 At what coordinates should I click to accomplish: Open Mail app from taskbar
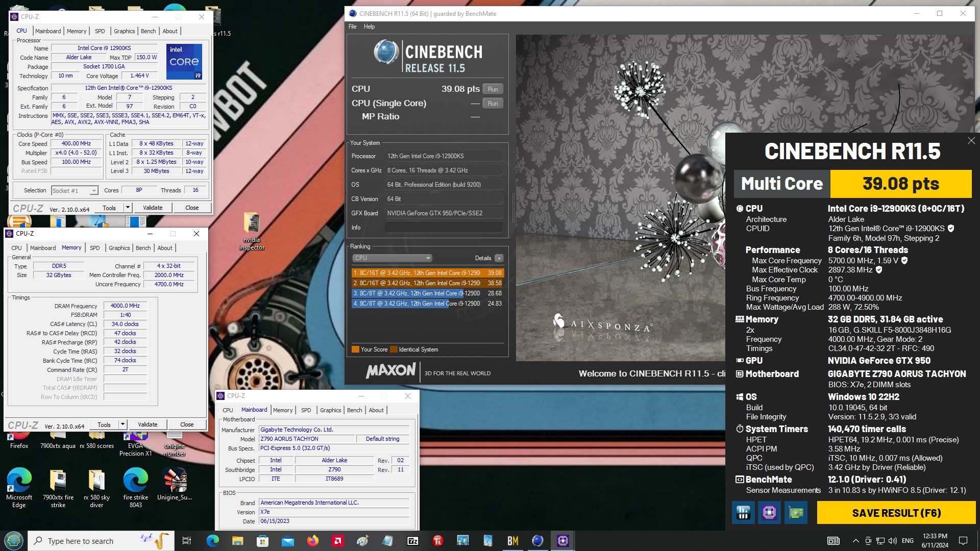click(x=287, y=541)
